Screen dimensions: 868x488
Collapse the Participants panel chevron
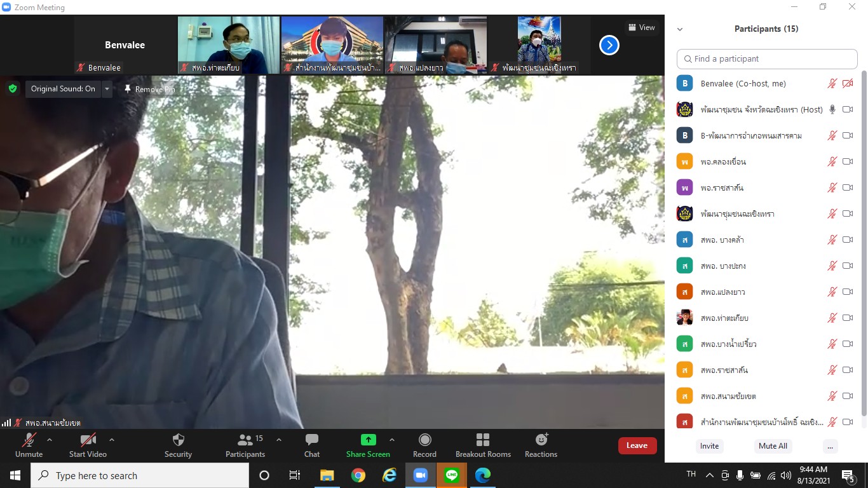pos(680,29)
